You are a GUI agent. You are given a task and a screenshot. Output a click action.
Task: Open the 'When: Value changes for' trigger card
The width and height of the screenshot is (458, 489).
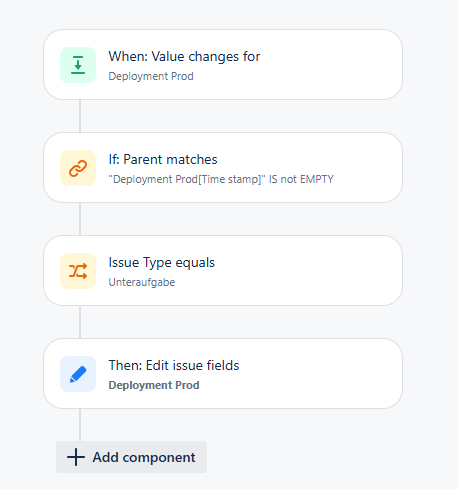(x=223, y=65)
